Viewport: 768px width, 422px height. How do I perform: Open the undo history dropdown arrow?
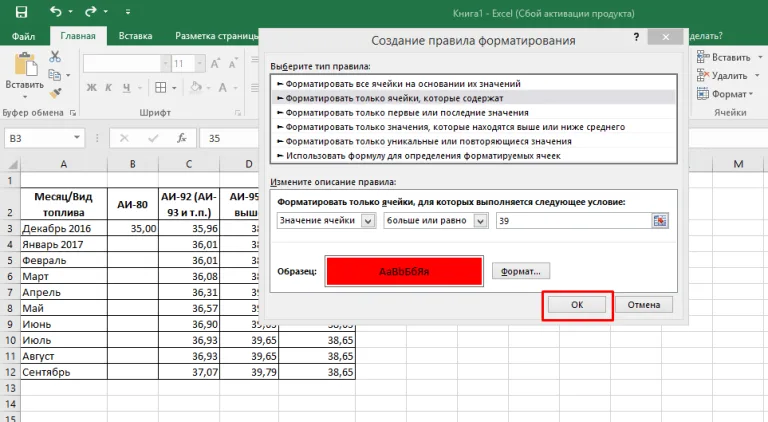[x=71, y=12]
